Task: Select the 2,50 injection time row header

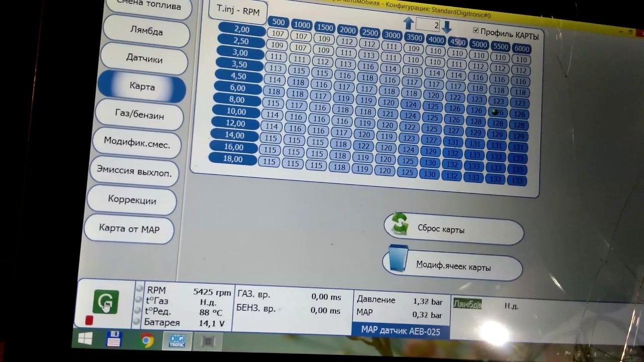Action: (x=241, y=41)
